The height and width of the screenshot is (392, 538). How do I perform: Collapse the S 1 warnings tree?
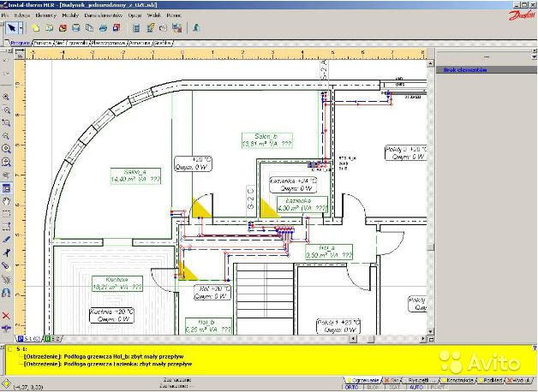click(x=9, y=349)
